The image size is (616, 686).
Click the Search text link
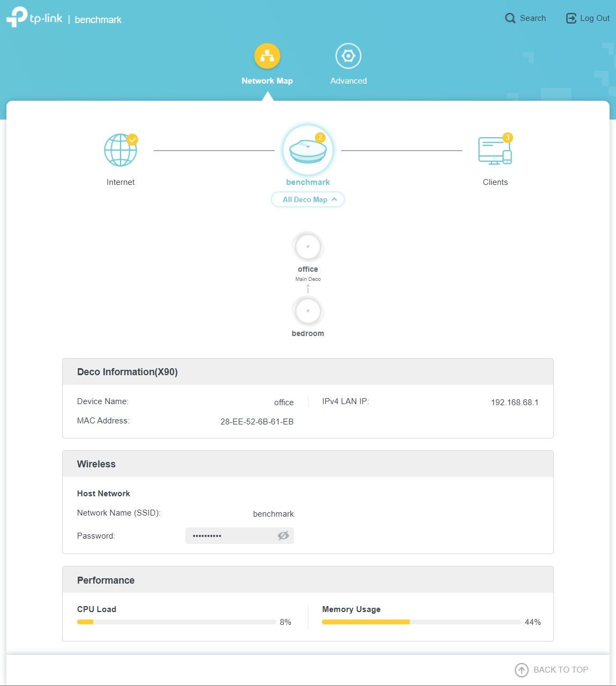click(533, 18)
